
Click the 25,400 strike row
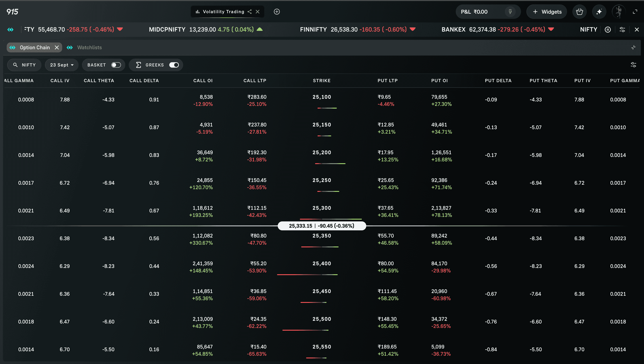[x=322, y=263]
